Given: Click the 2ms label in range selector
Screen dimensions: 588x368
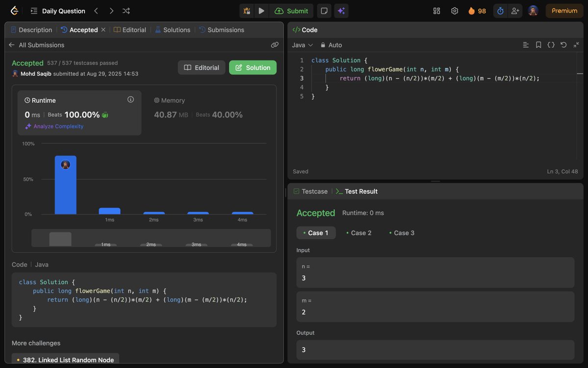Looking at the screenshot, I should [151, 244].
